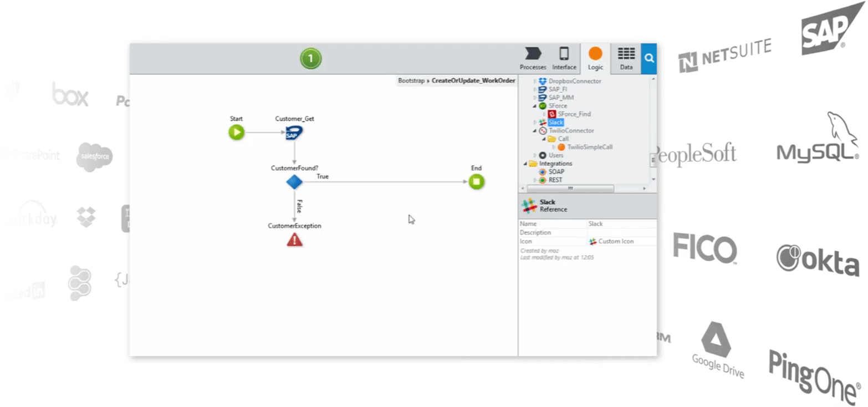This screenshot has width=868, height=407.
Task: Select the Start node in the flow
Action: coord(237,132)
